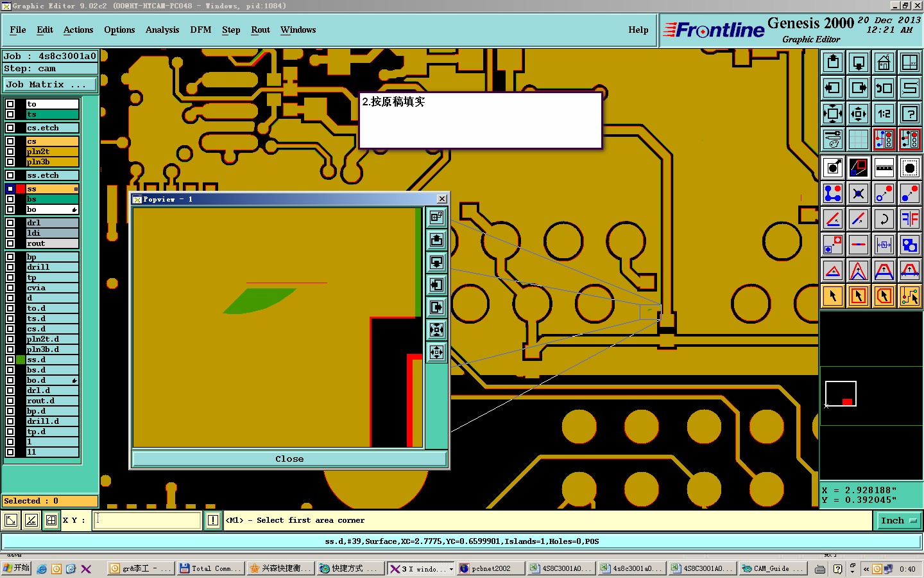This screenshot has width=924, height=578.
Task: Toggle checkbox for layer 'cvia'
Action: 10,288
